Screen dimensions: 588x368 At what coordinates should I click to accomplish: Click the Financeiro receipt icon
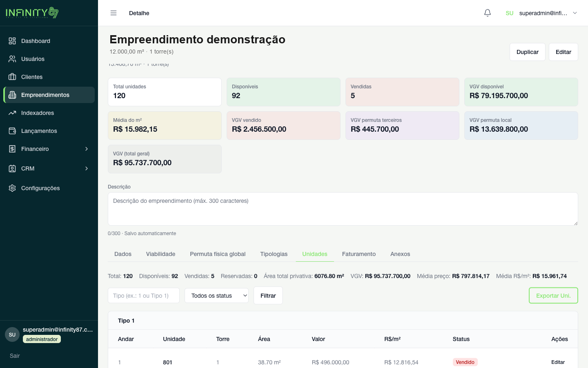coord(12,149)
